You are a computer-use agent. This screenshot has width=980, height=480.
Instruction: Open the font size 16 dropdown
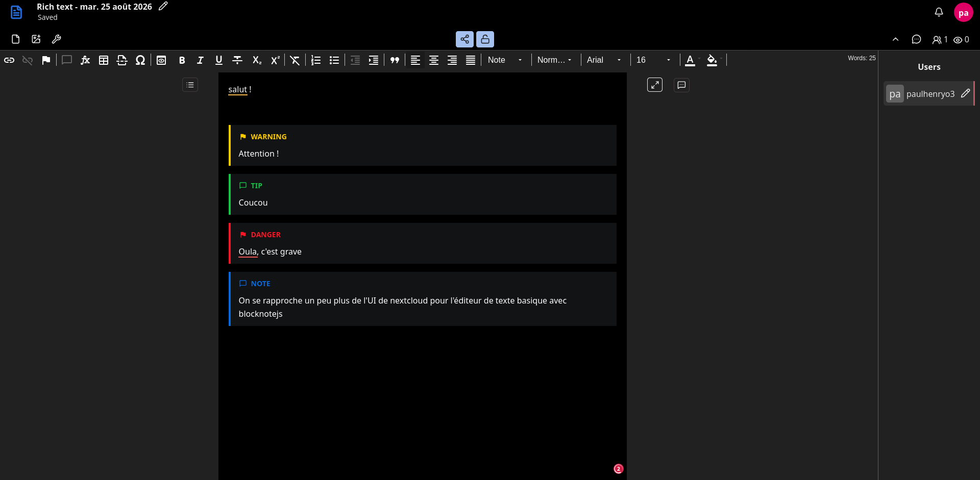654,60
